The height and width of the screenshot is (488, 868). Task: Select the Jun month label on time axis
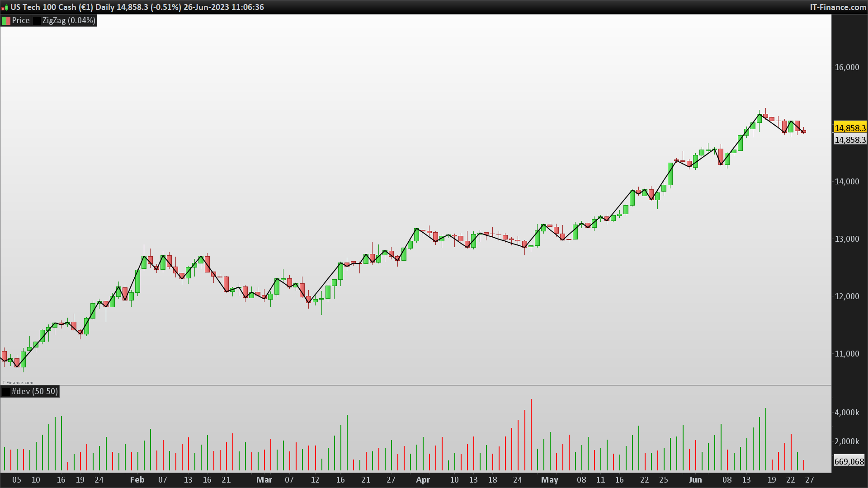[x=695, y=480]
